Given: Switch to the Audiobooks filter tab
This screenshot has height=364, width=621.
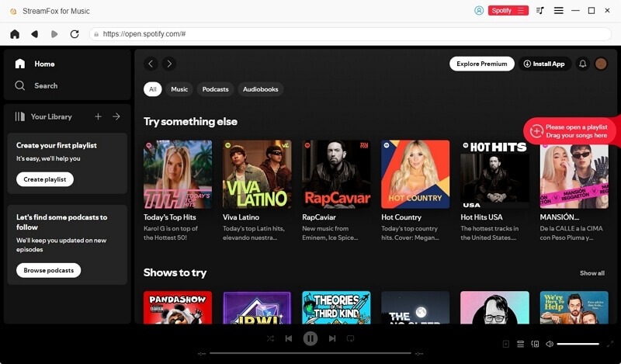Looking at the screenshot, I should pos(260,89).
